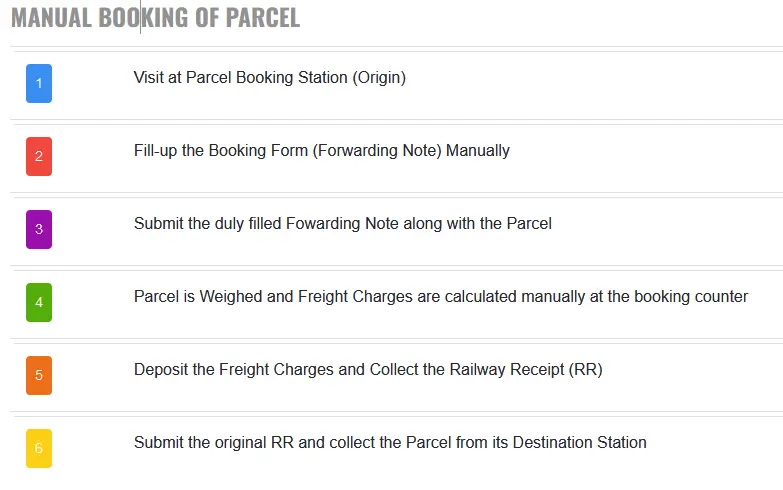This screenshot has width=783, height=490.
Task: Click "Railway Receipt" in the step 5 text
Action: point(507,370)
